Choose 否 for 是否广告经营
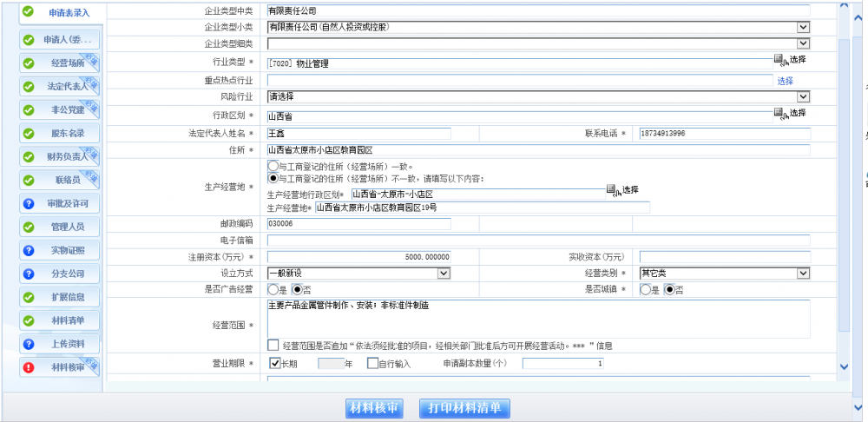868x422 pixels. pyautogui.click(x=297, y=289)
